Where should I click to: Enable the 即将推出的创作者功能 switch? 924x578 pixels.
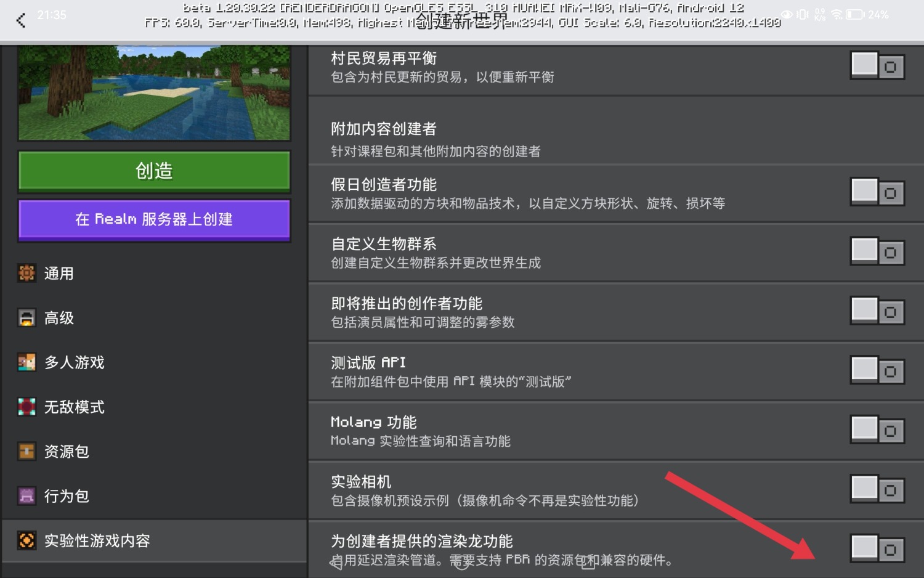[877, 311]
